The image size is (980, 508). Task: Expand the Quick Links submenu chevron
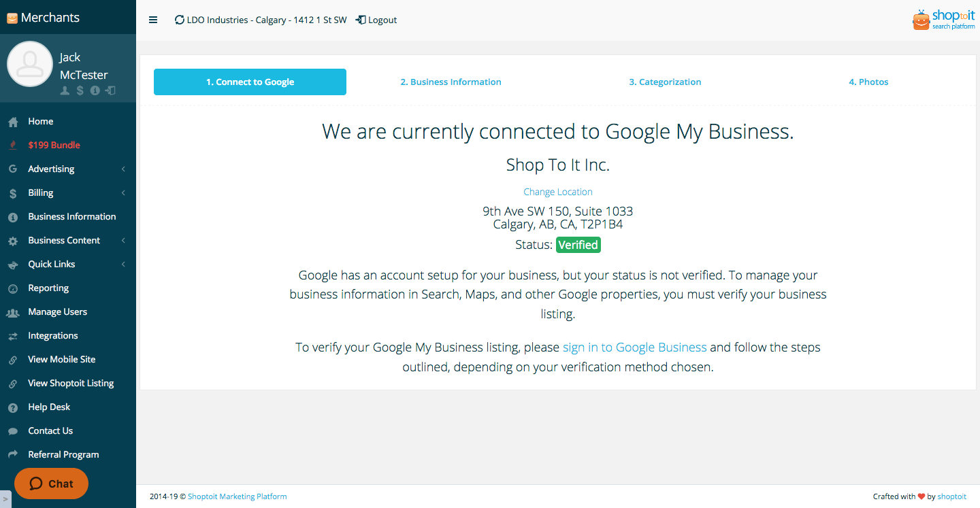(123, 264)
